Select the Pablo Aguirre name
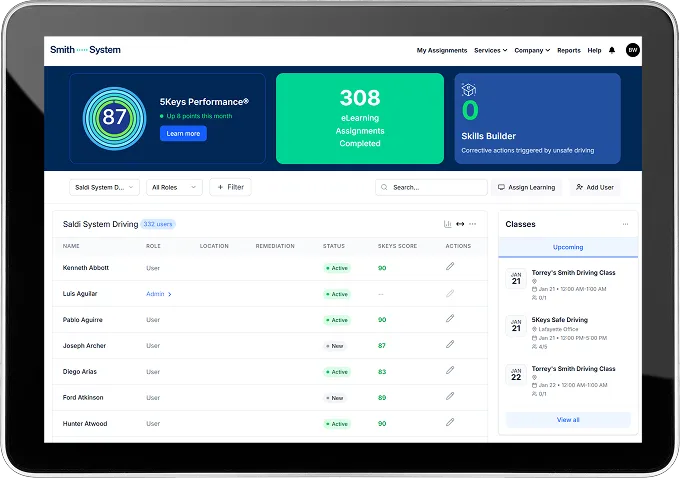 click(x=82, y=320)
